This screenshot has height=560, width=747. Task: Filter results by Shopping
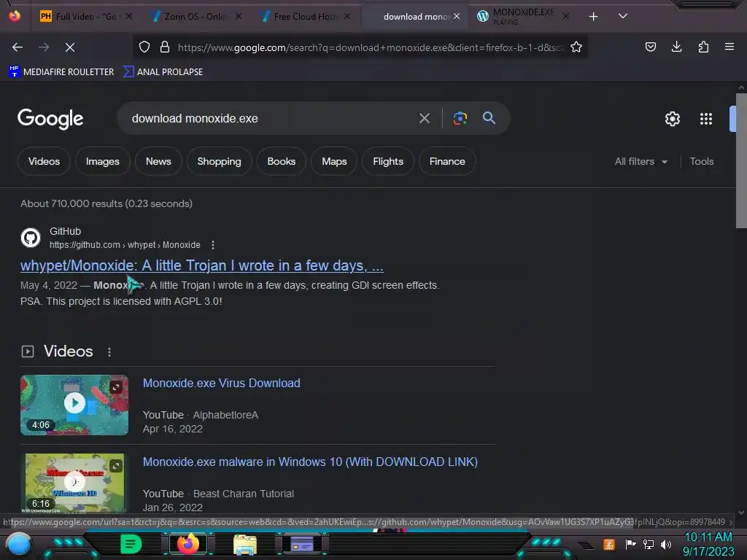point(219,161)
